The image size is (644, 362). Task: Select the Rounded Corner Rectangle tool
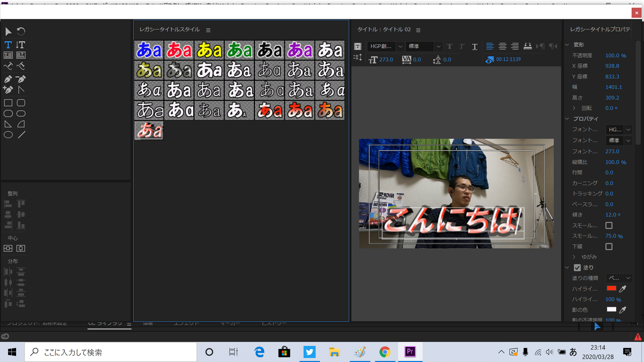click(21, 102)
